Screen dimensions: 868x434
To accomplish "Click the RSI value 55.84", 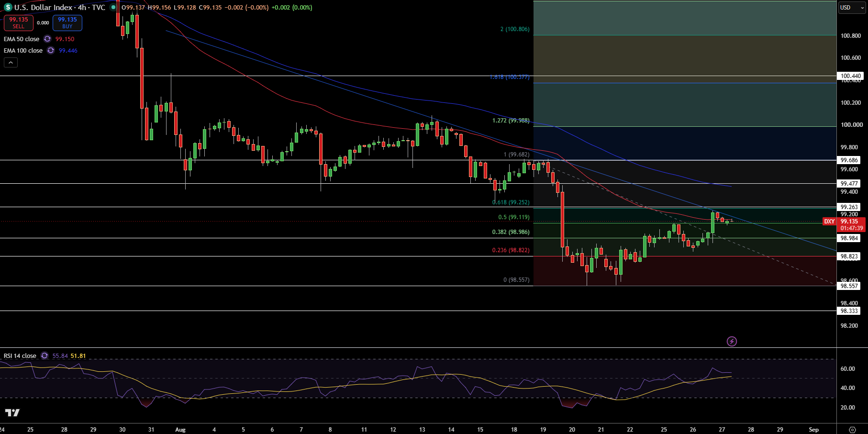I will coord(60,356).
